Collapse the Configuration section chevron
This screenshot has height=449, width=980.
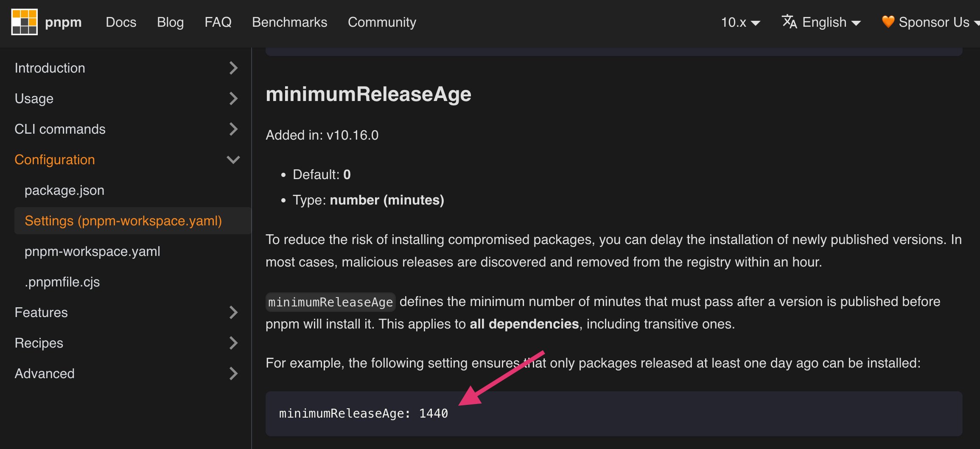(233, 160)
